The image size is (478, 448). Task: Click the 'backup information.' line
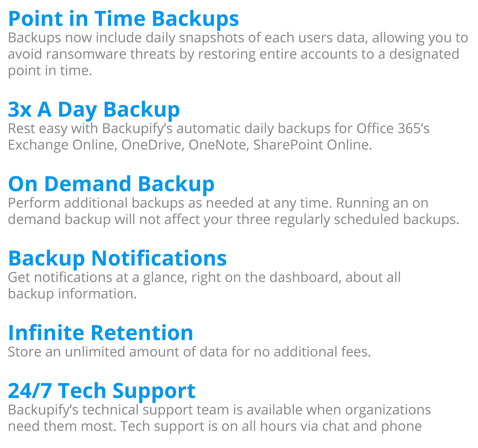tap(72, 294)
